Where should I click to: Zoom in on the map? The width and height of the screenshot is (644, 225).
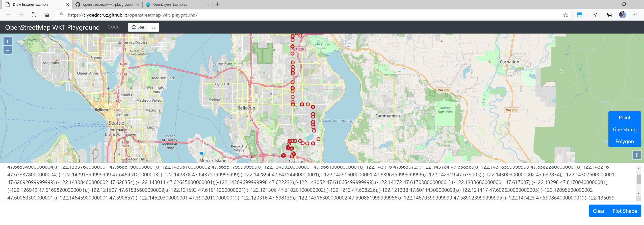tap(8, 42)
